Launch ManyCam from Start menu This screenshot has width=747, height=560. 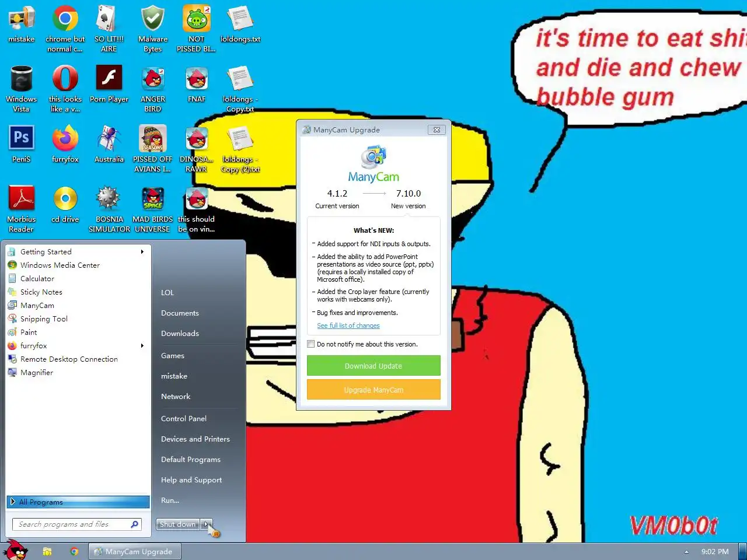click(x=78, y=305)
